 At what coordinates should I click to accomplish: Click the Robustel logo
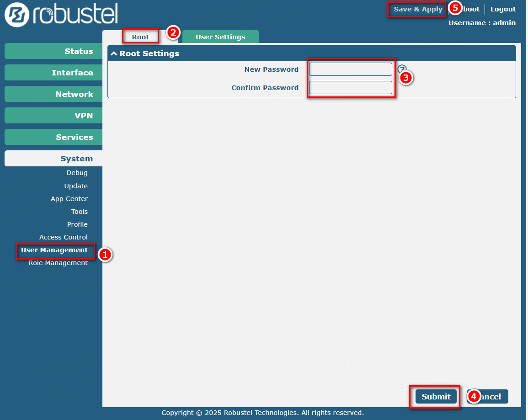tap(61, 14)
